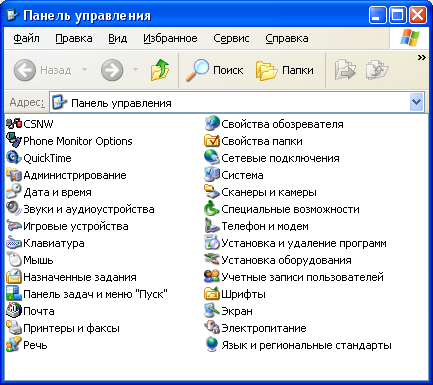Open Phone Monitor Options icon
Image resolution: width=433 pixels, height=385 pixels.
[14, 141]
